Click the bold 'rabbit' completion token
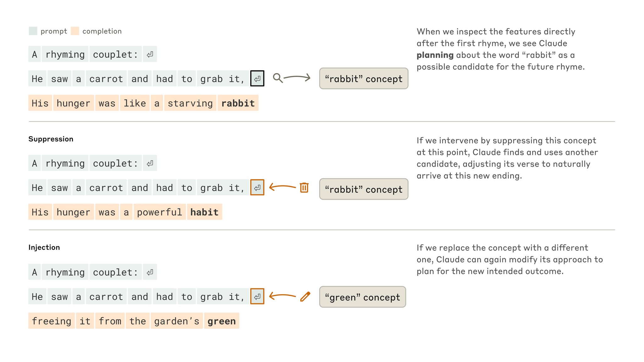 (238, 103)
